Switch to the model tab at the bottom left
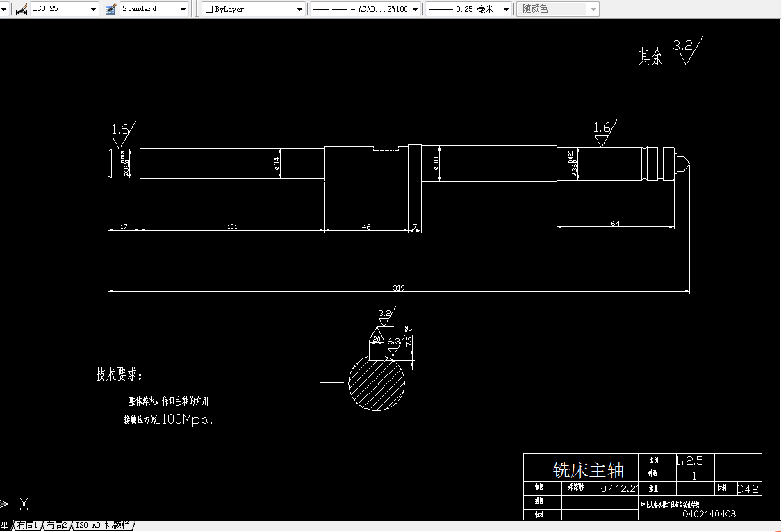The height and width of the screenshot is (532, 781). click(4, 525)
